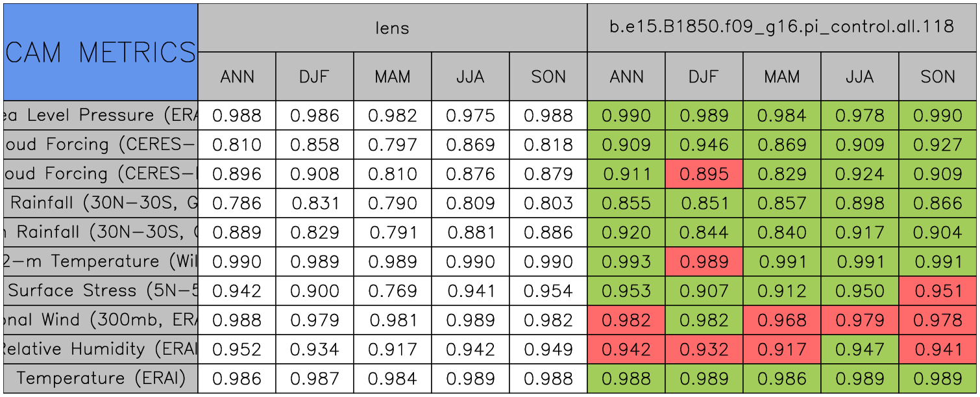Select the white 0.769 cell
The image size is (980, 397).
point(392,291)
